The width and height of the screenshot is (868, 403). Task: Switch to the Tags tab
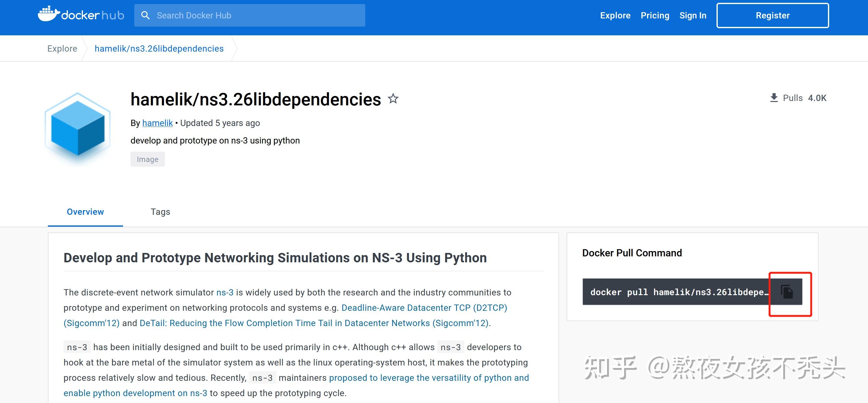pyautogui.click(x=160, y=212)
